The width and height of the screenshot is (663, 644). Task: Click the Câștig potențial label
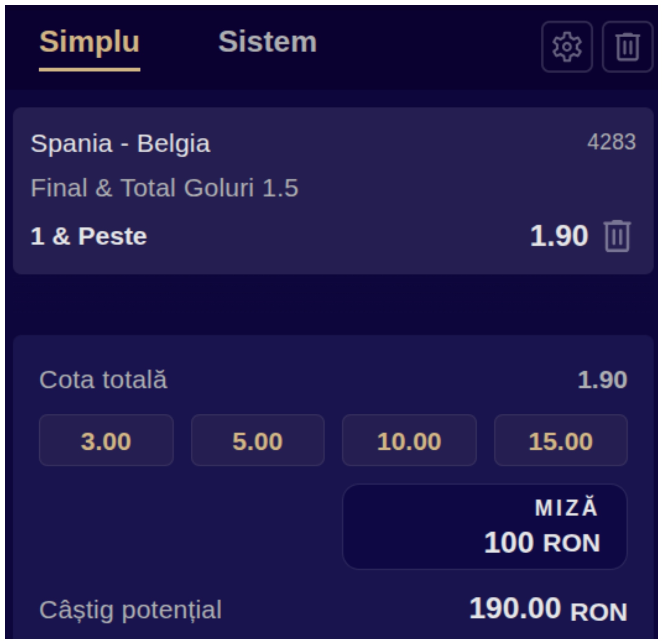tap(130, 610)
